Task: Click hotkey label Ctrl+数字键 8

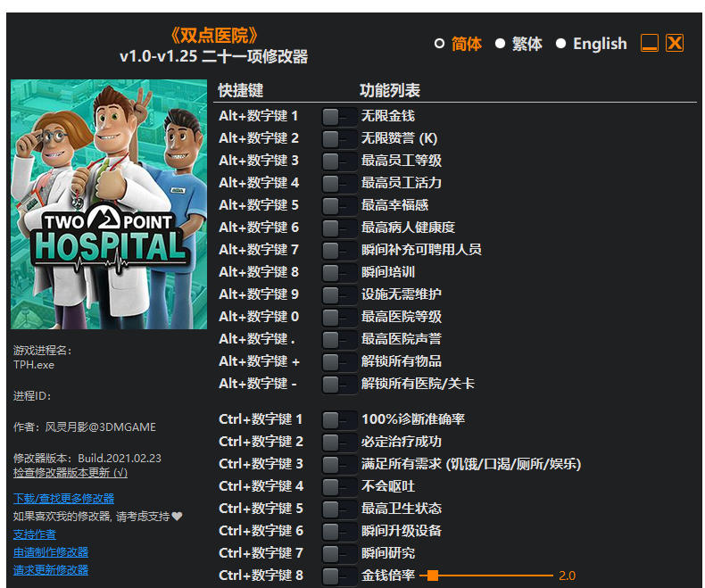Action: (x=261, y=576)
